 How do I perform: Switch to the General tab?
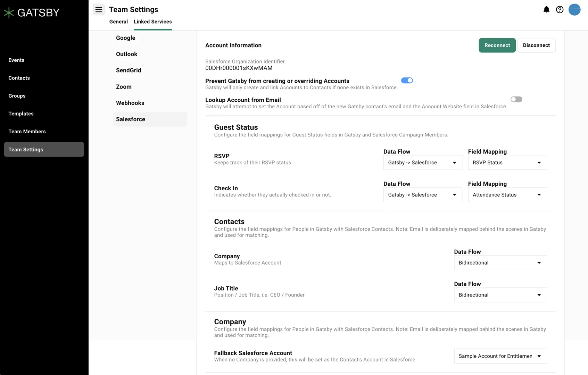(118, 22)
